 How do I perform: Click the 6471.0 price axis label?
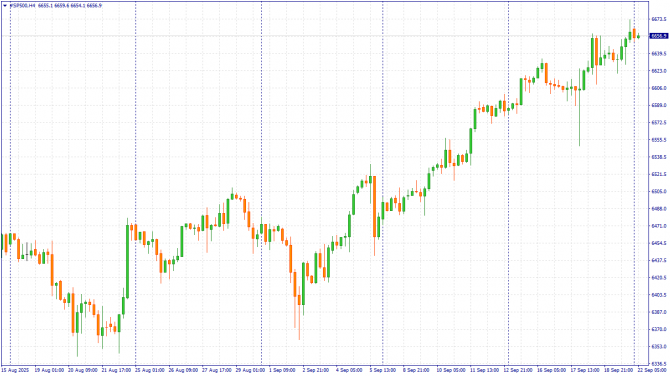tap(658, 226)
